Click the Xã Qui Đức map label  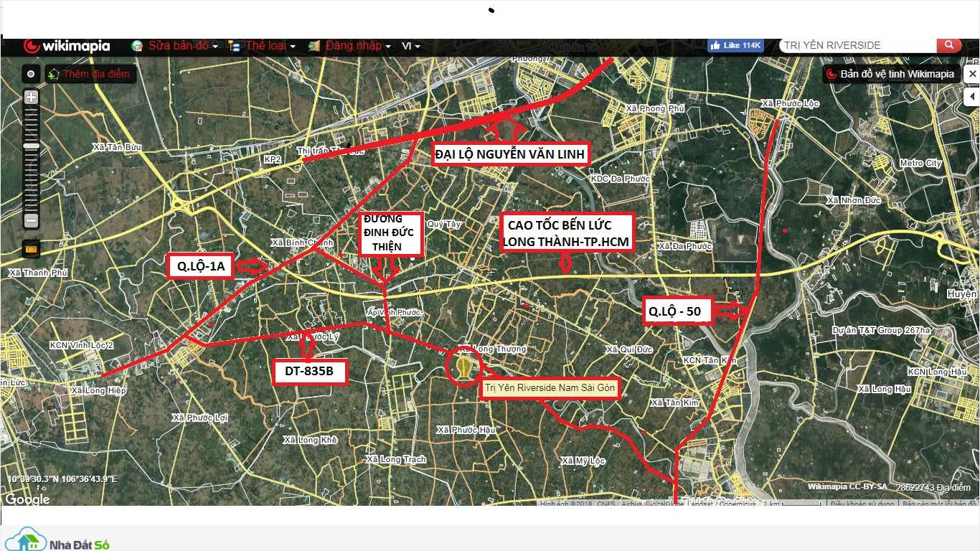tap(629, 349)
